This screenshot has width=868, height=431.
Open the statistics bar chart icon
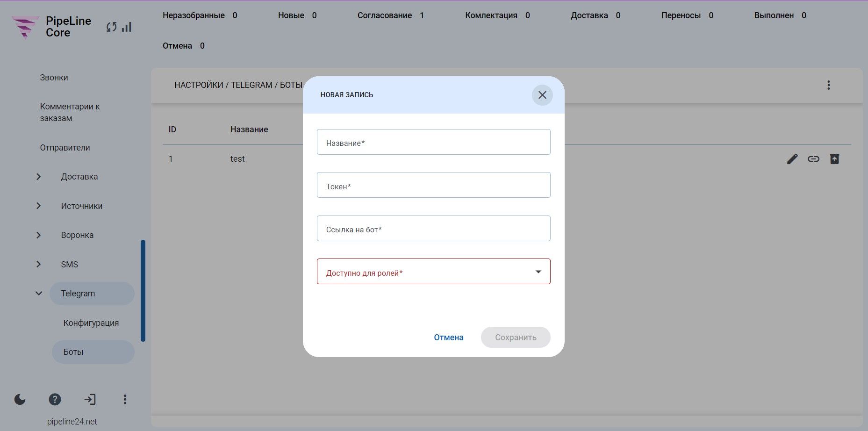coord(127,27)
